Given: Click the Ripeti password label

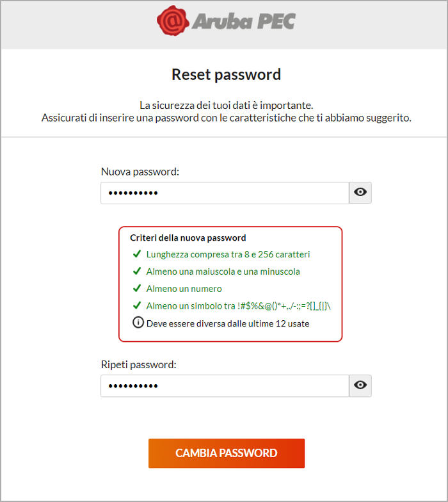Looking at the screenshot, I should coord(138,364).
